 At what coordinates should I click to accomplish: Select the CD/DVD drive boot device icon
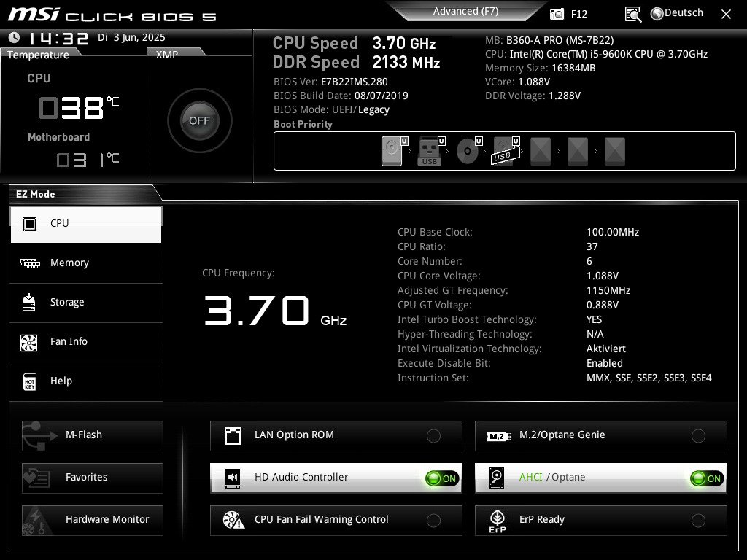[468, 152]
